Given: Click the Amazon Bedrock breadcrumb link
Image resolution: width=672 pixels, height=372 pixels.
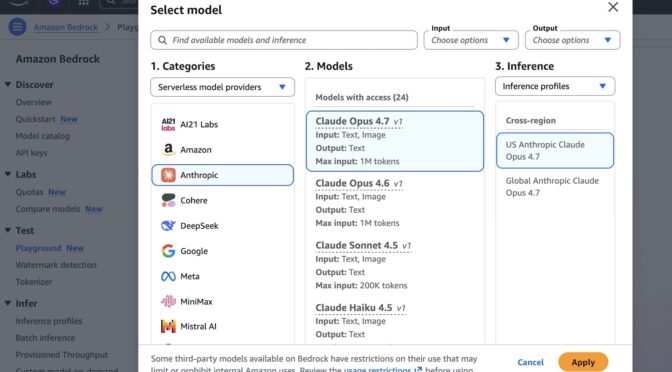Looking at the screenshot, I should 66,27.
